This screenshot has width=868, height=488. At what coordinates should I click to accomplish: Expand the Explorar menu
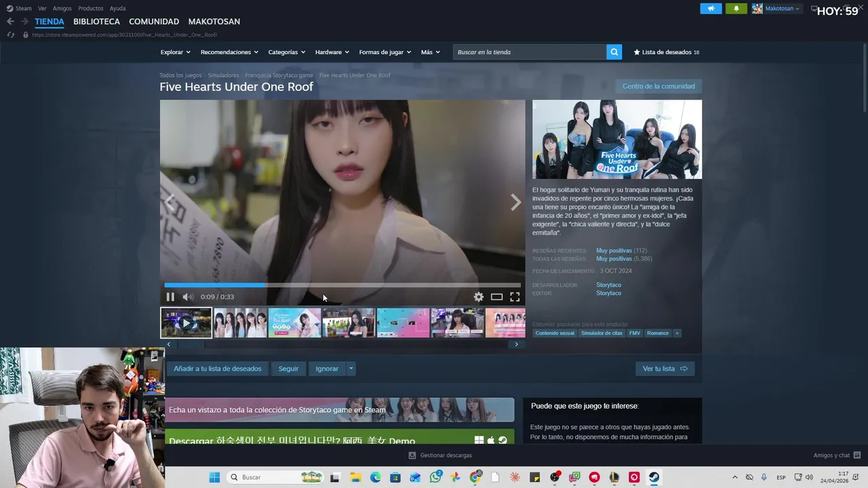point(175,52)
